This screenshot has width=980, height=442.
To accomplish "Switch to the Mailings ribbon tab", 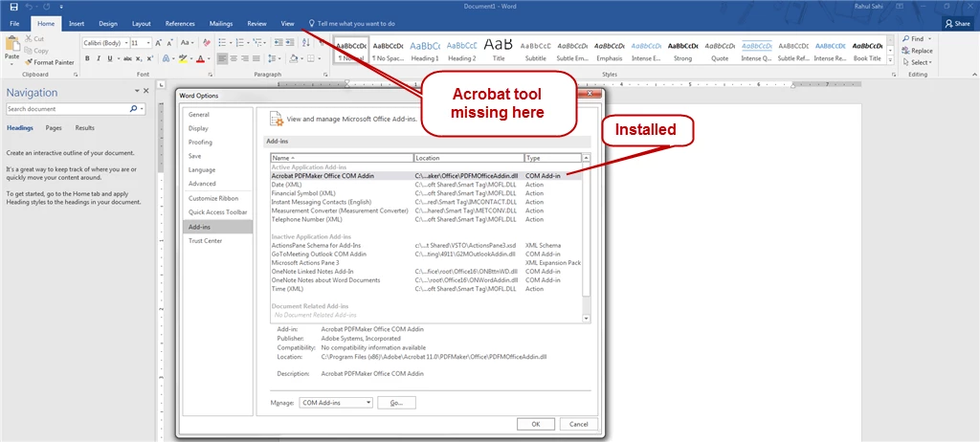I will pos(221,24).
